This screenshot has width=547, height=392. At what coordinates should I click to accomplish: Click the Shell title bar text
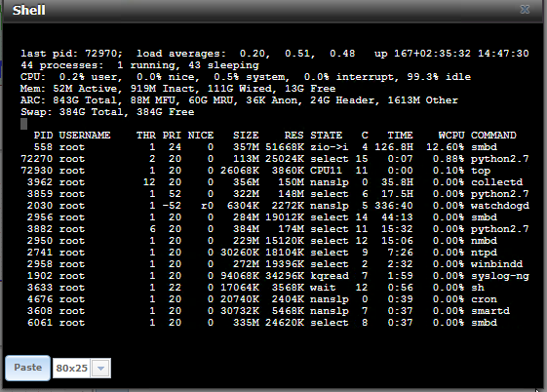pyautogui.click(x=29, y=10)
